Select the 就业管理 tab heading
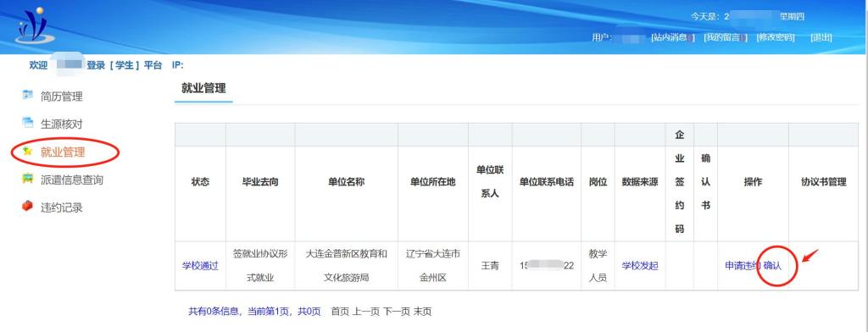 (203, 89)
